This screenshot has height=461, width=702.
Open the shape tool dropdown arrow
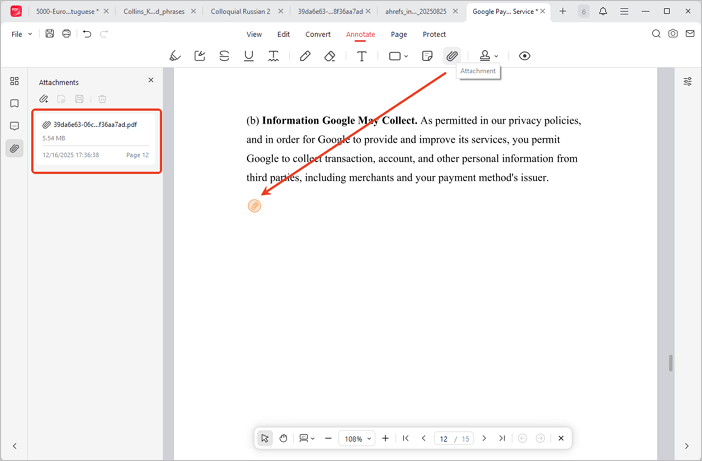coord(406,56)
